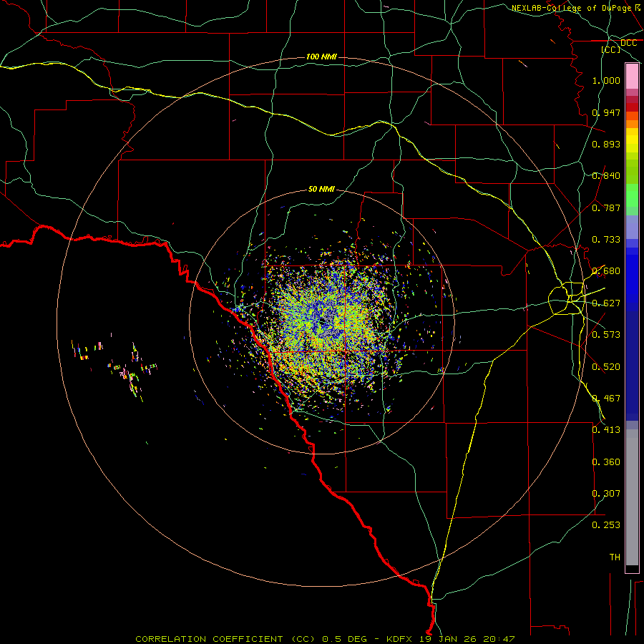Screen dimensions: 644x644
Task: Select the 0.573 scale value
Action: pyautogui.click(x=606, y=335)
